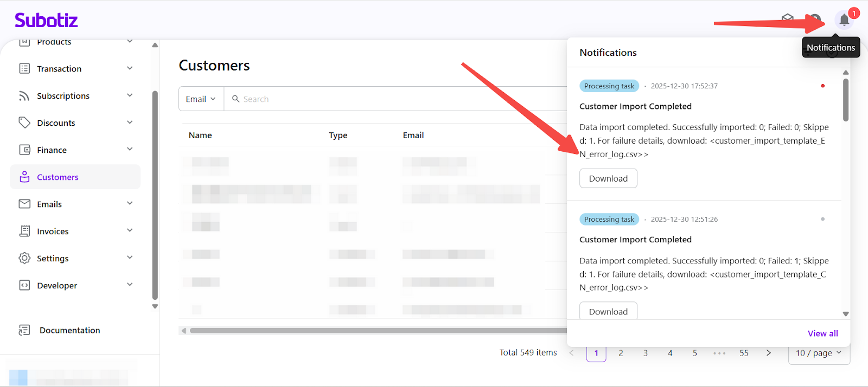Click the Developer code icon
Viewport: 868px width, 387px height.
24,285
